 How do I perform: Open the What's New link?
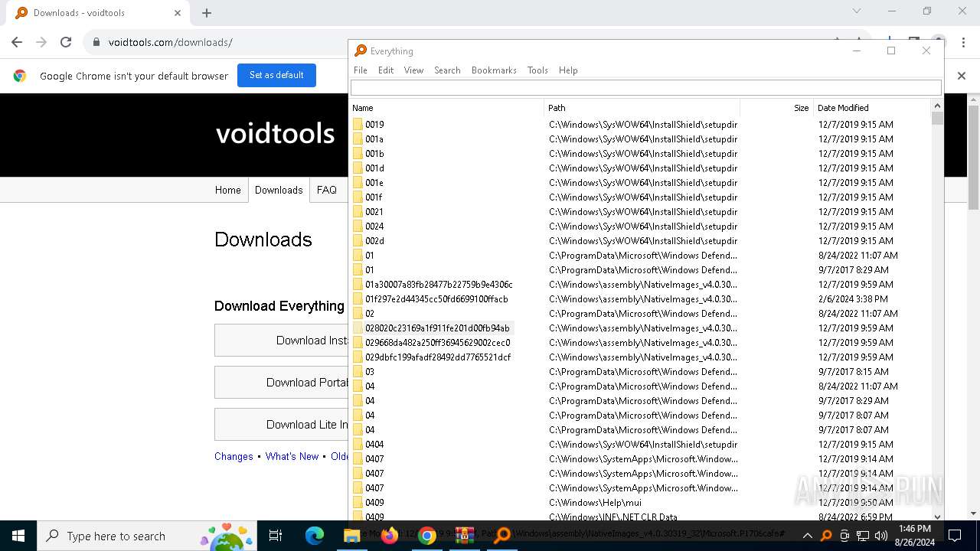(x=292, y=456)
